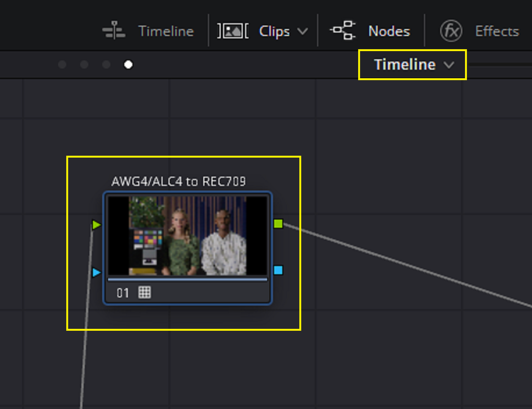Screen dimensions: 532x409
Task: Click the AWG4/ALC4 to REC709 node label
Action: 178,181
